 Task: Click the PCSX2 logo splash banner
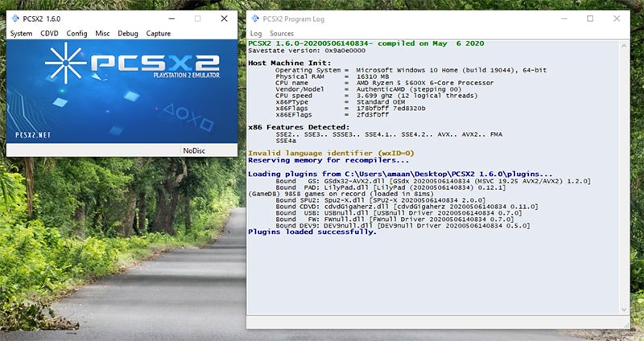click(122, 92)
